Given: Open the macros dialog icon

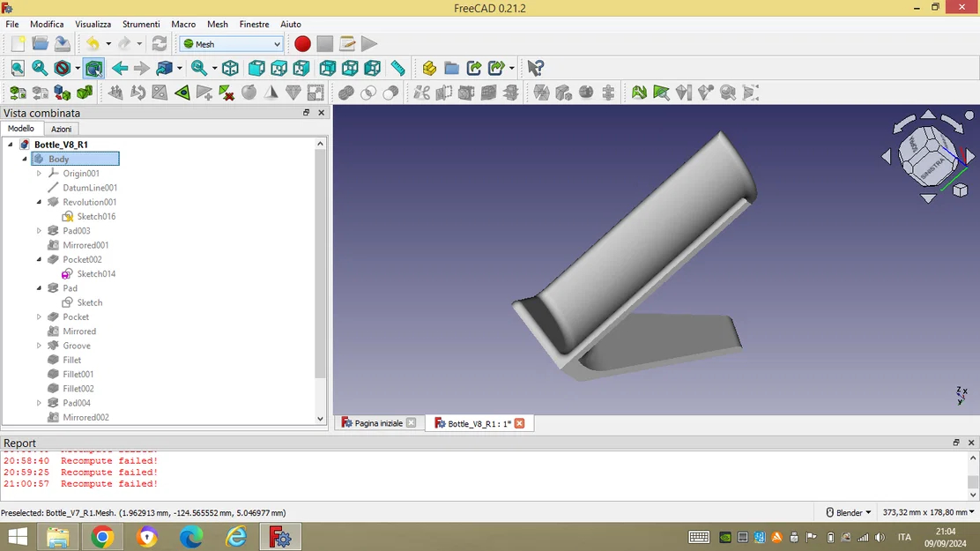Looking at the screenshot, I should (x=347, y=44).
